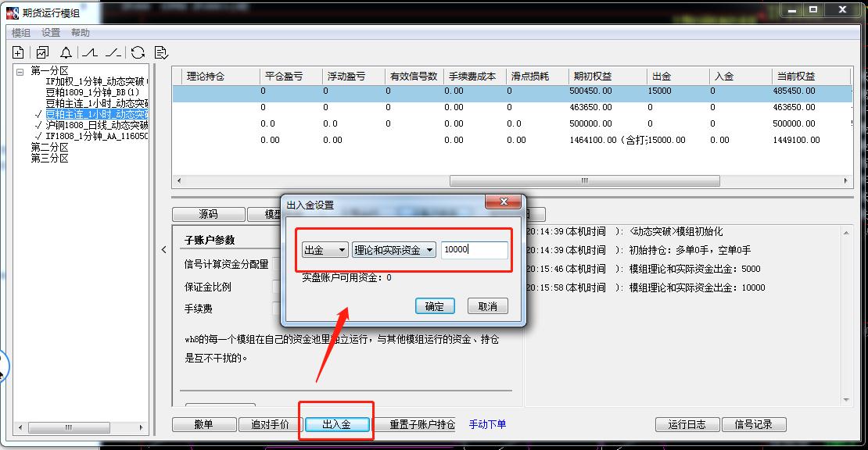Click the dashed slope line toolbar icon
Viewport: 868px width, 450px height.
(113, 52)
